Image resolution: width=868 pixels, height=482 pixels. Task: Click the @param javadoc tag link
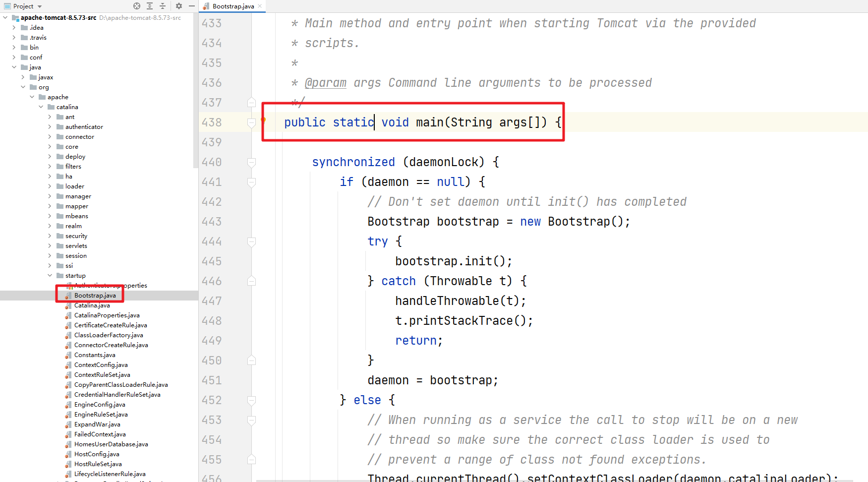point(325,83)
